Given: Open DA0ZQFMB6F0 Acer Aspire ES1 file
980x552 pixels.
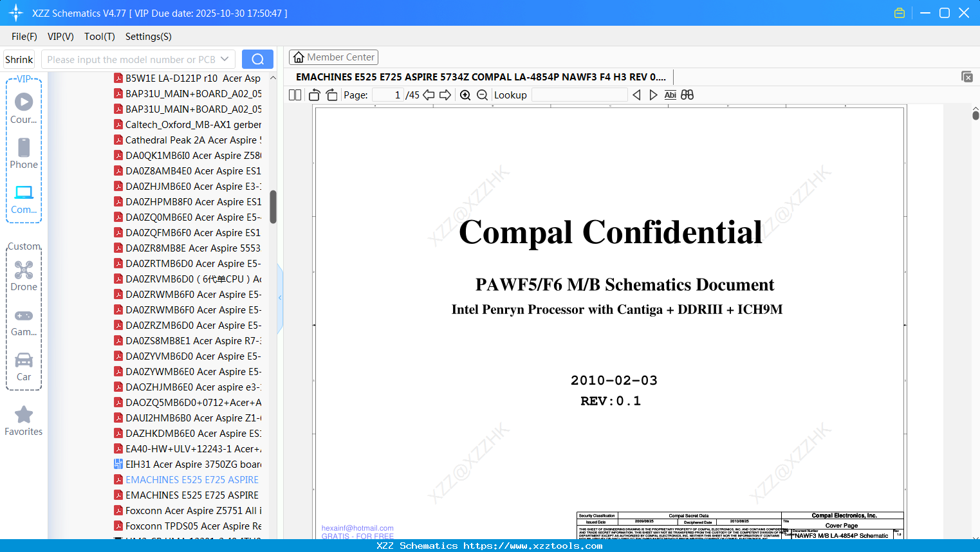Looking at the screenshot, I should (x=187, y=233).
